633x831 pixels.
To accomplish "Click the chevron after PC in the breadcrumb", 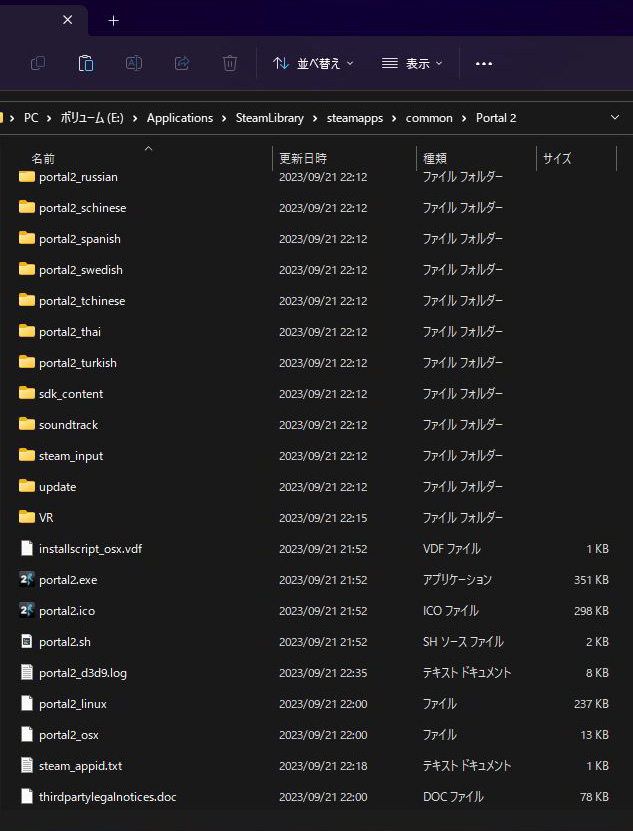I will point(49,118).
